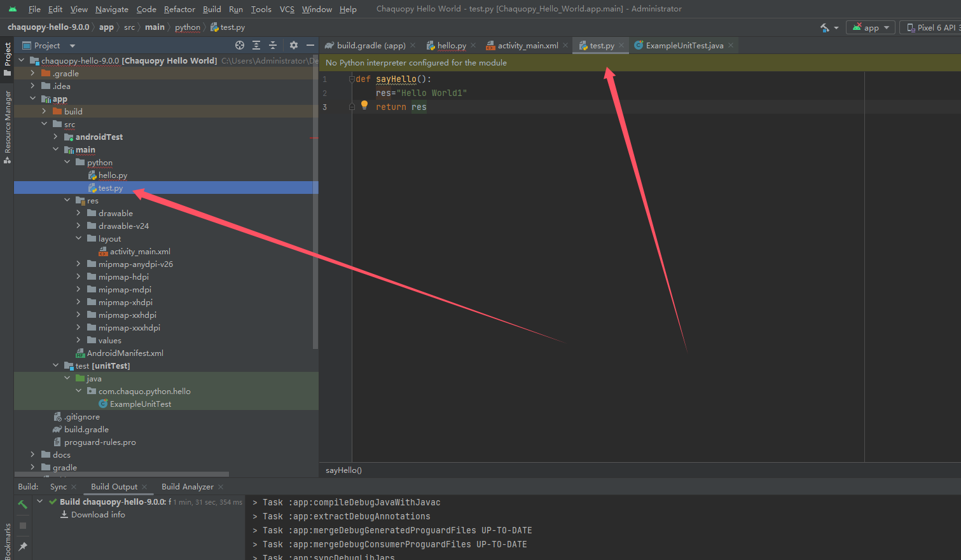This screenshot has width=961, height=560.
Task: Click the Collapse All icon in Project toolbar
Action: tap(272, 45)
